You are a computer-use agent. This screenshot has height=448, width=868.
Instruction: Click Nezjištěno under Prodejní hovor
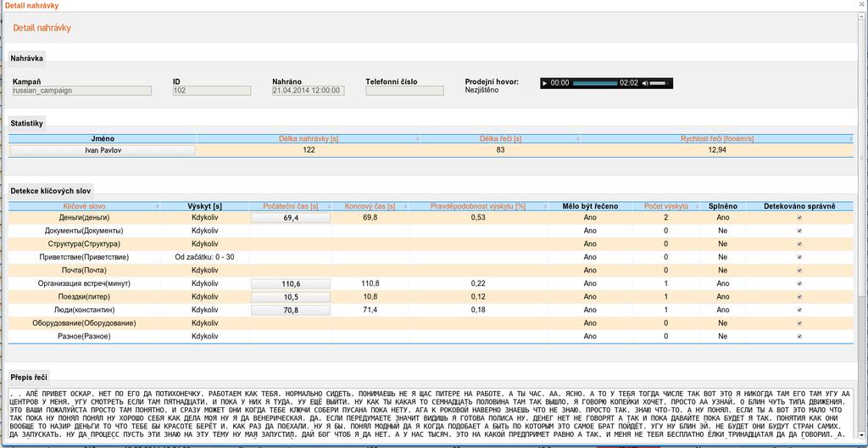point(481,90)
